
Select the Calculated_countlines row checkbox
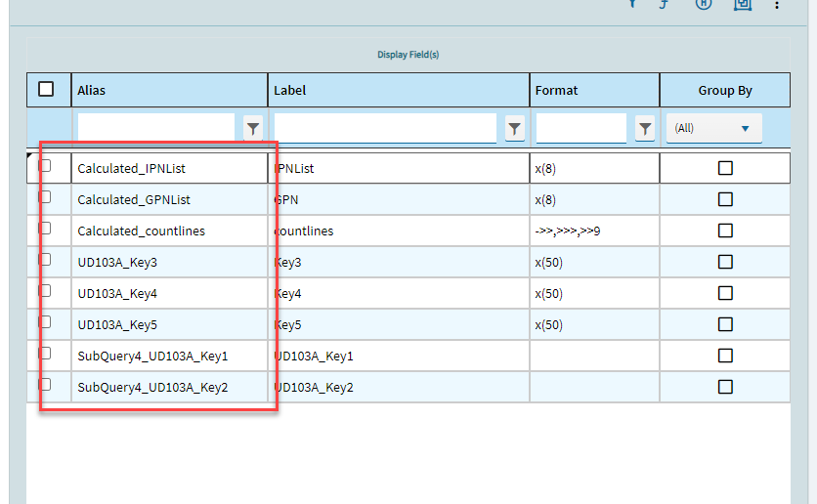pos(45,228)
